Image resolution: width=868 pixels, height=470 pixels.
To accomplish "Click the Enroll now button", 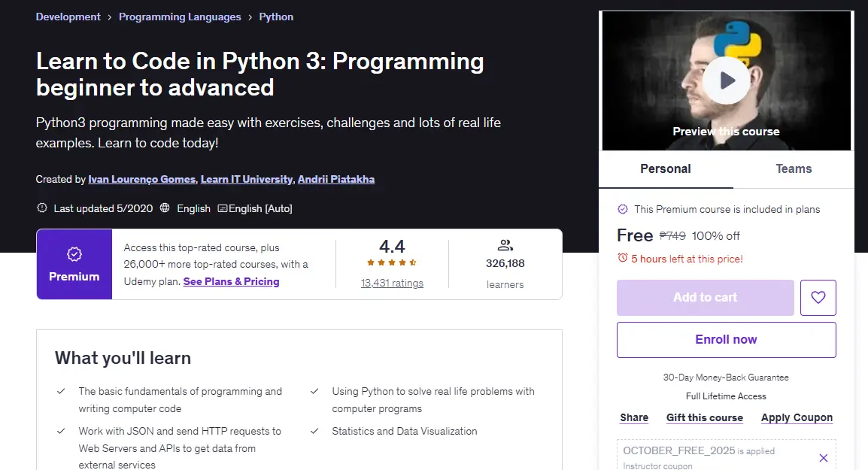I will (x=727, y=339).
